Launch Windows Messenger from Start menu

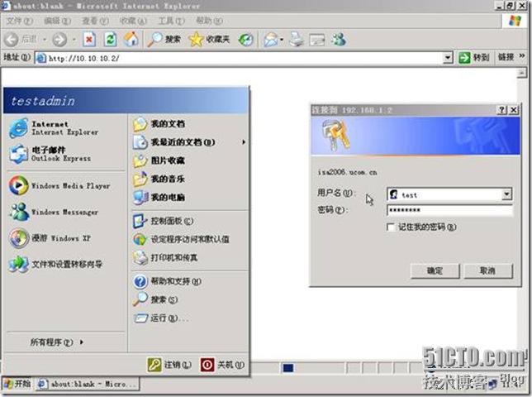65,212
